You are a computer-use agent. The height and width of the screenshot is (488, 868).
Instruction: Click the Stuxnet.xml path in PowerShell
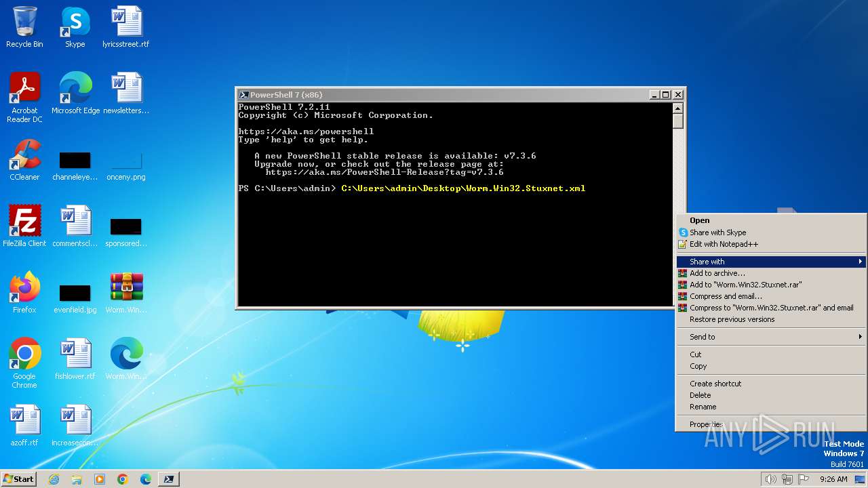point(463,188)
